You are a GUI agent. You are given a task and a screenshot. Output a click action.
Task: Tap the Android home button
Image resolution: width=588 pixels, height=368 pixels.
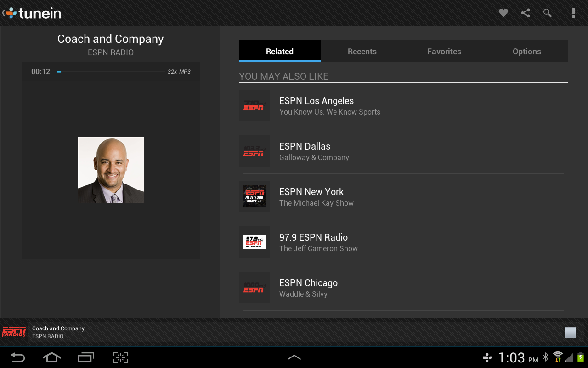51,357
